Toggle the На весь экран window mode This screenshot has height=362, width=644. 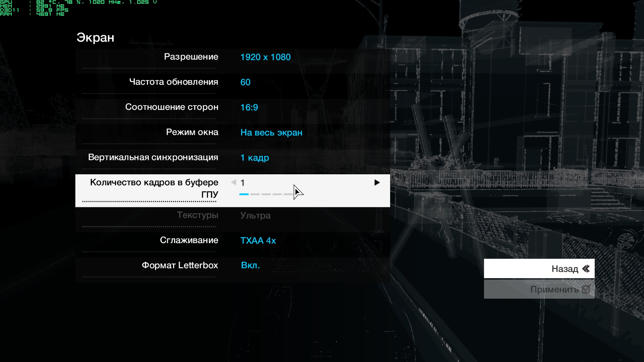[x=271, y=133]
